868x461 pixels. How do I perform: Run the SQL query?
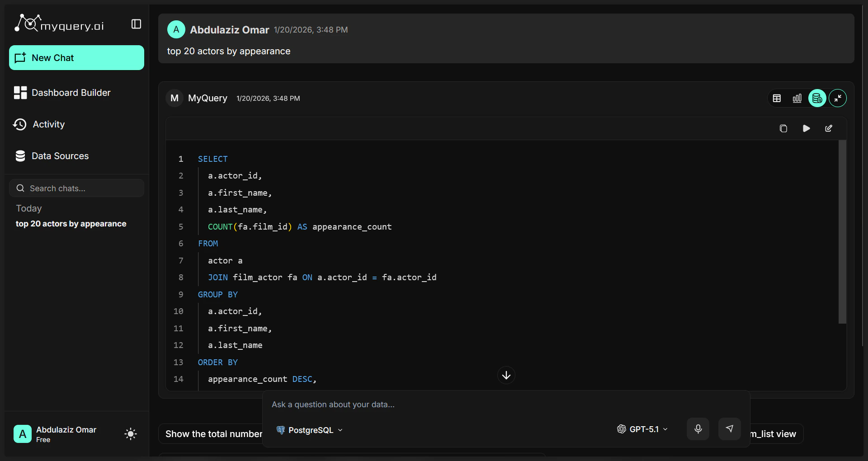806,128
